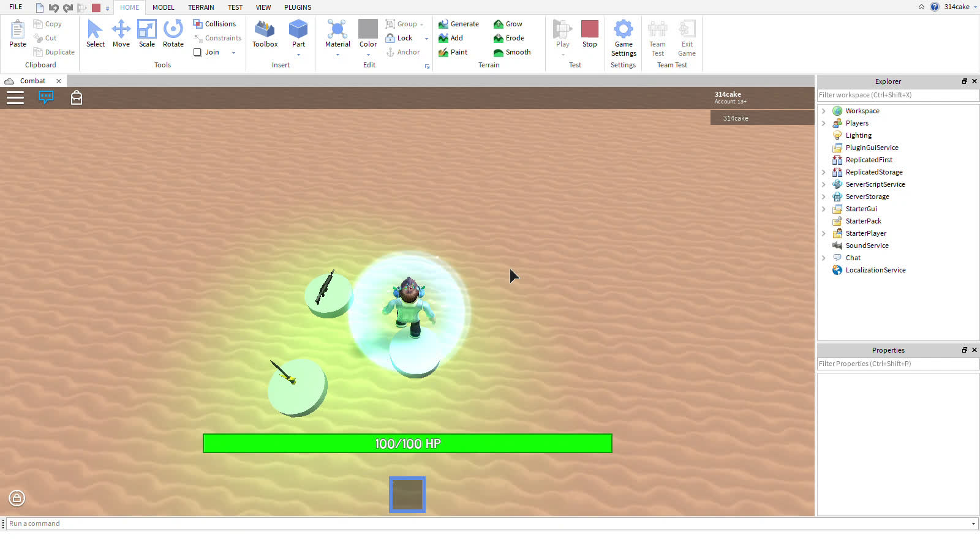Expand the Workspace in Explorer
This screenshot has height=551, width=980.
click(x=824, y=111)
